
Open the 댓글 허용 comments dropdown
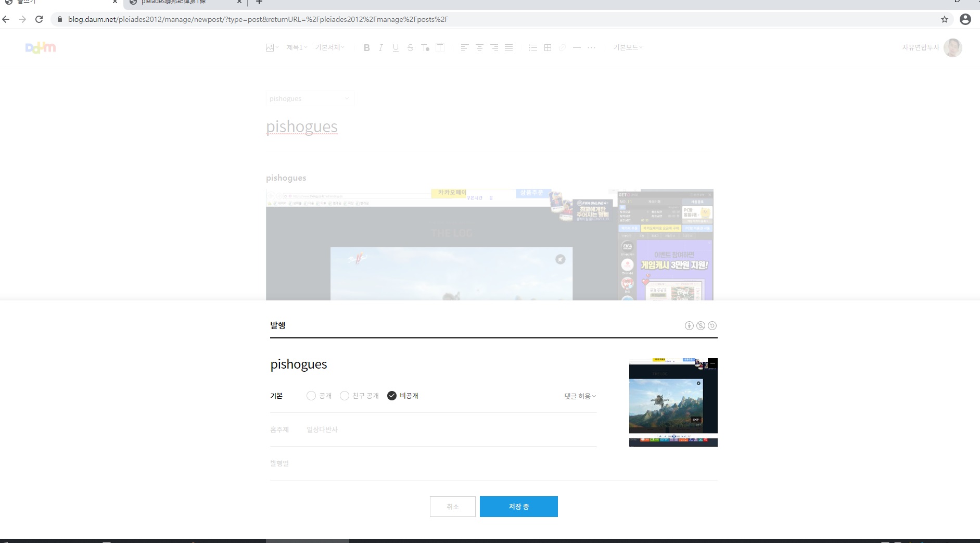580,396
